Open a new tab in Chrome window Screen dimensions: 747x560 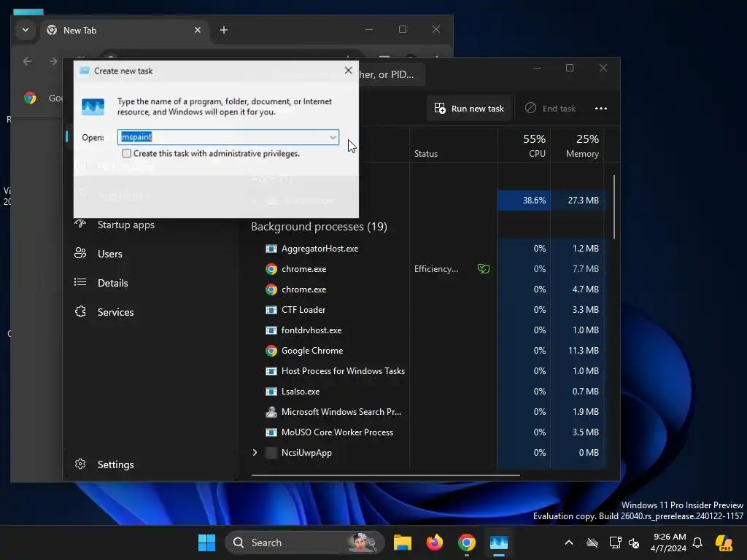point(223,30)
